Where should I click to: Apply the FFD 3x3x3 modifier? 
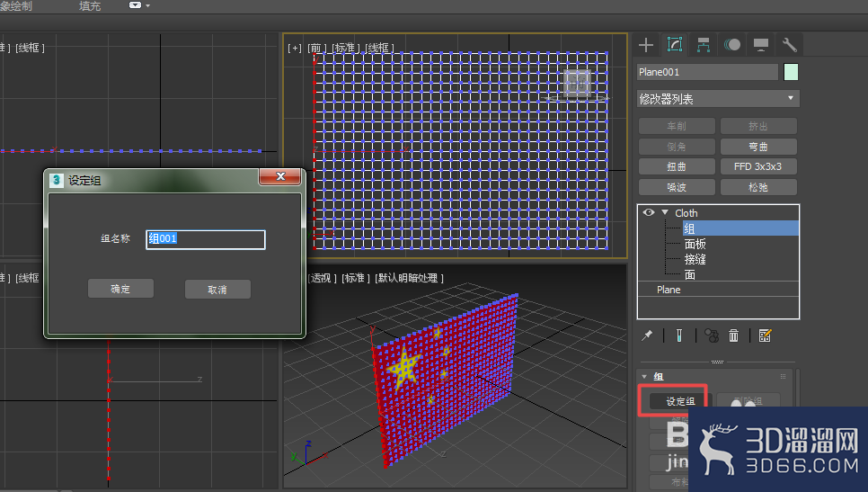(758, 166)
